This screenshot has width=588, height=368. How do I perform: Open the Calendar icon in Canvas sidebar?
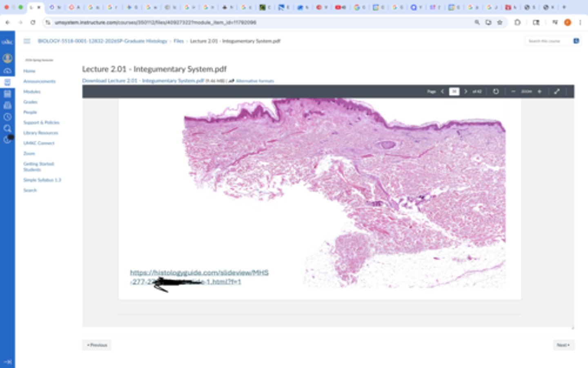coord(7,94)
